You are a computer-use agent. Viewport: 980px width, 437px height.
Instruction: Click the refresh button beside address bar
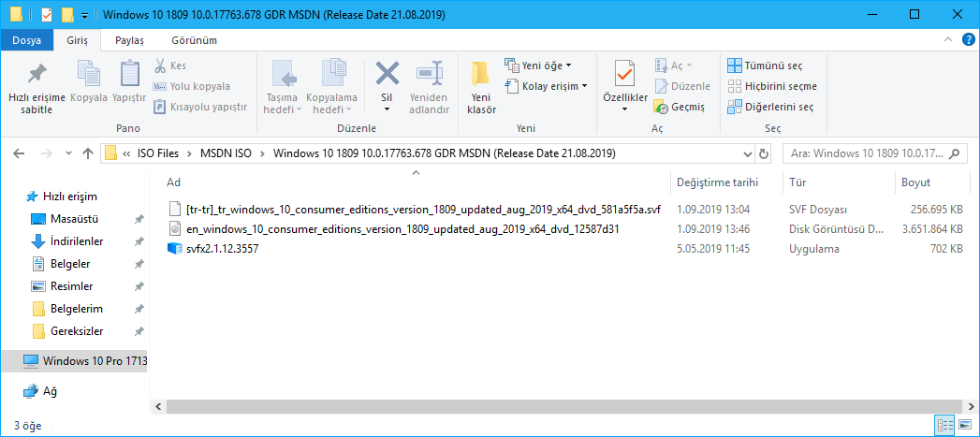point(763,153)
